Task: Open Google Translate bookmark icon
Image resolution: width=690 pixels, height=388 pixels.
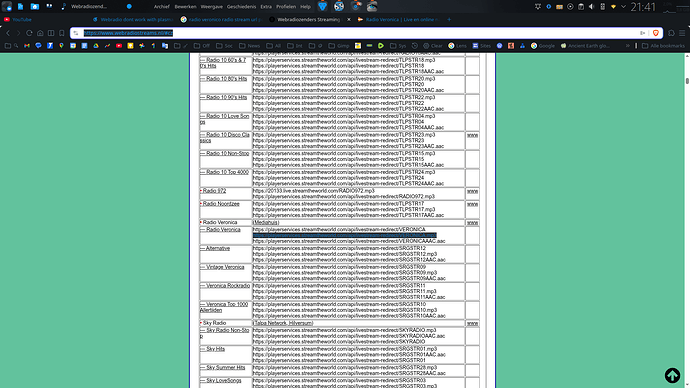Action: coord(165,46)
